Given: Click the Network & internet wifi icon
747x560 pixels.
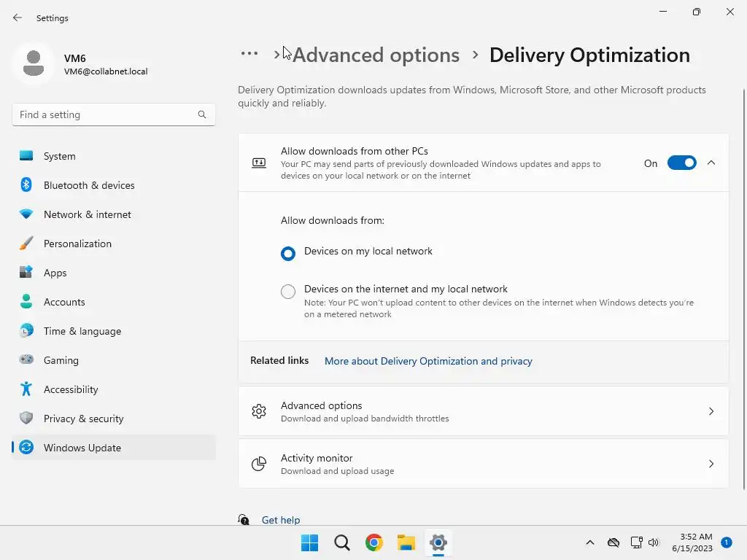Looking at the screenshot, I should 26,214.
